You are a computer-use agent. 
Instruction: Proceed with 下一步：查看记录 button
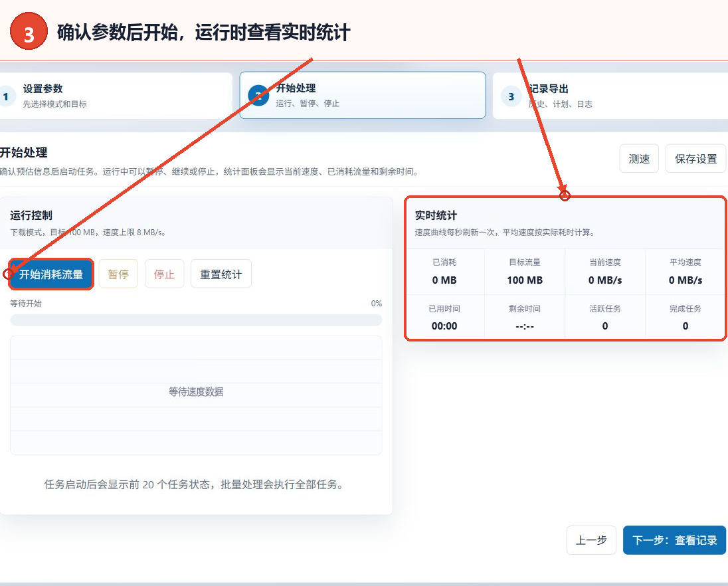coord(674,540)
